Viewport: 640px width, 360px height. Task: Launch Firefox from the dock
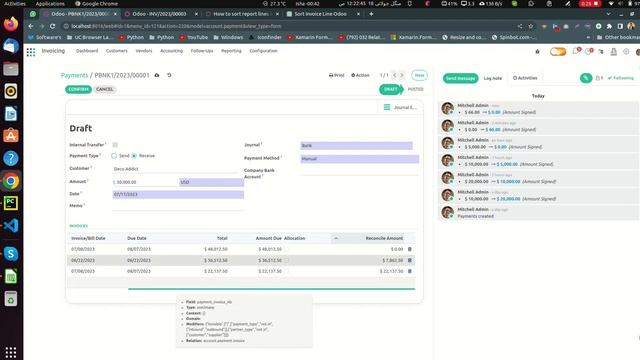[11, 24]
